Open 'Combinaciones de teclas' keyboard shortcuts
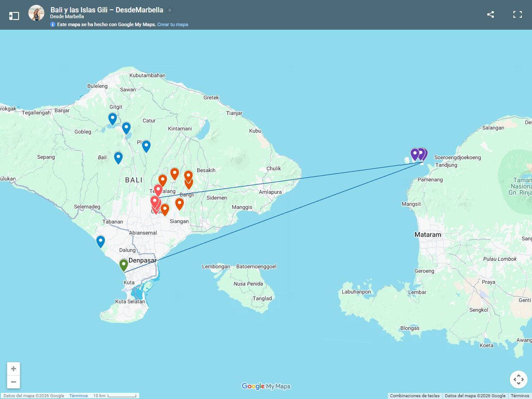Screen dimensions: 532x399 click(x=415, y=396)
